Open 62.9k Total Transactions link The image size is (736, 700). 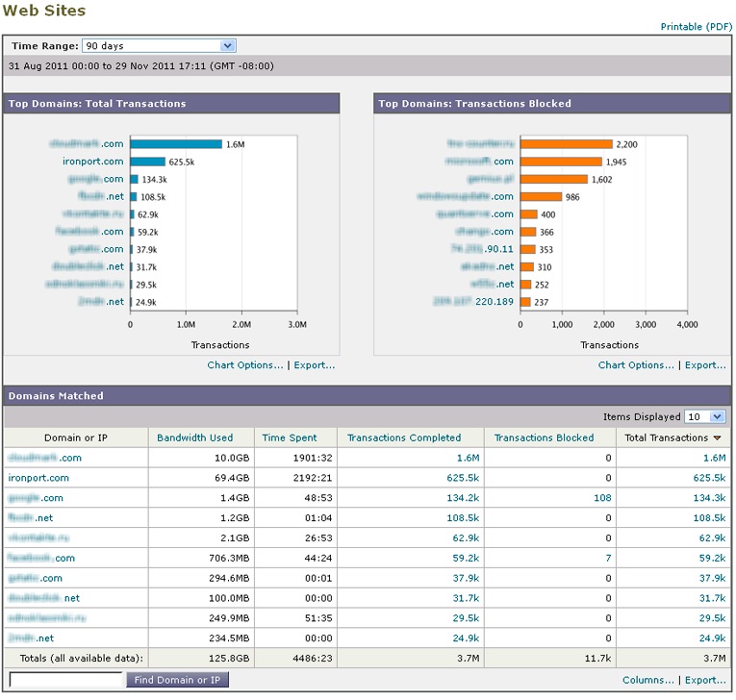712,538
